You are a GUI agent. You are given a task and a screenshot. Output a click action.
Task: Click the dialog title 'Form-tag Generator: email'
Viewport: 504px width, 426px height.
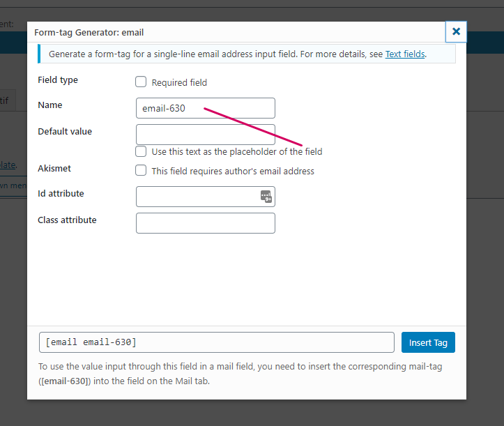pyautogui.click(x=89, y=32)
